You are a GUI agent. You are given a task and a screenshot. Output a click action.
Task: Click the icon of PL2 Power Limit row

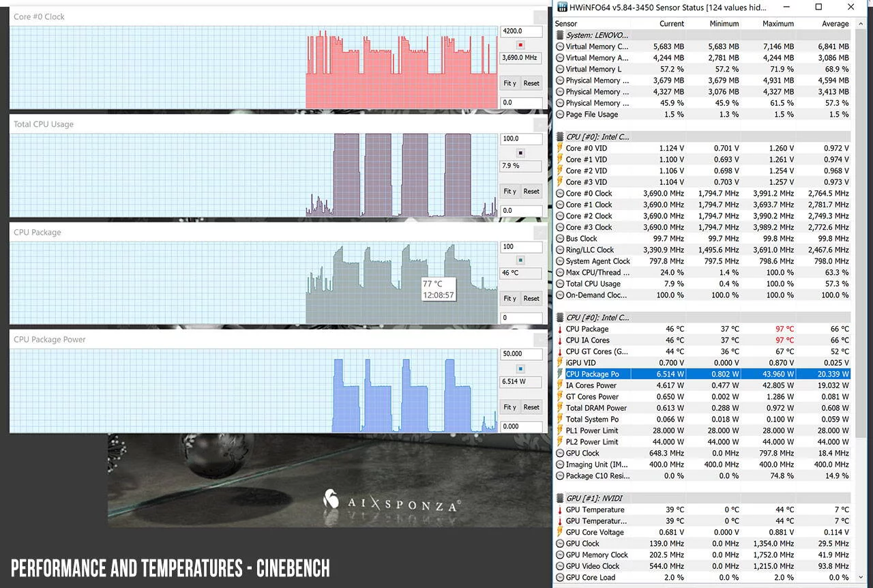pyautogui.click(x=560, y=442)
